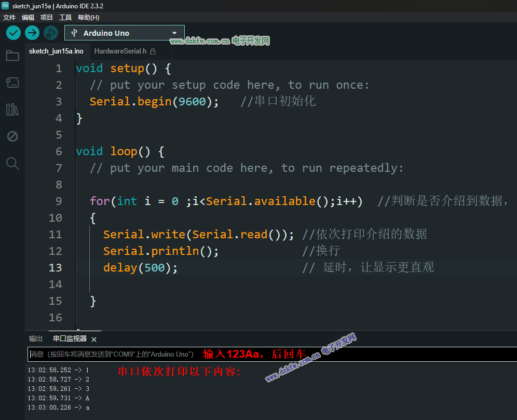Screen dimensions: 517x420
Task: Open the 工具 menu
Action: click(65, 17)
